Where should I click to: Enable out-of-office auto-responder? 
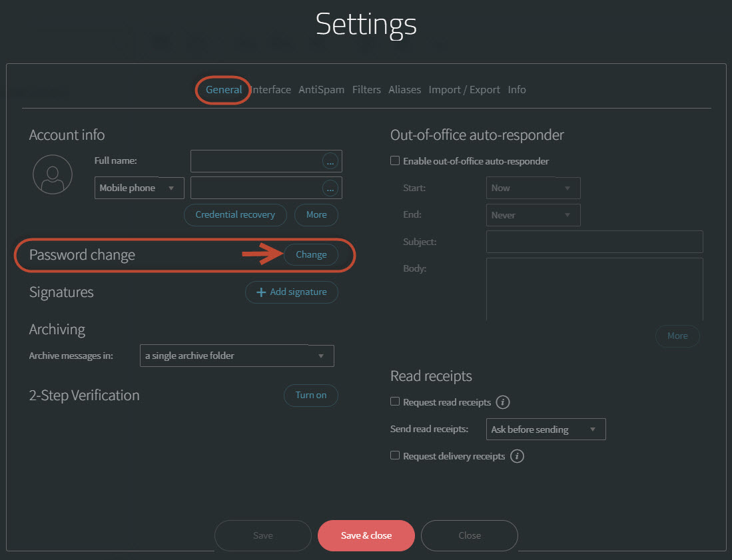(x=395, y=160)
